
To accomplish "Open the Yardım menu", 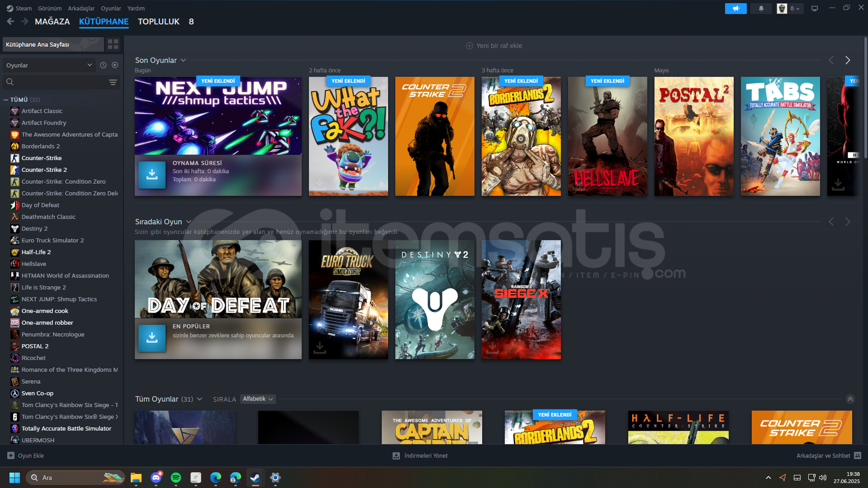I will click(136, 9).
